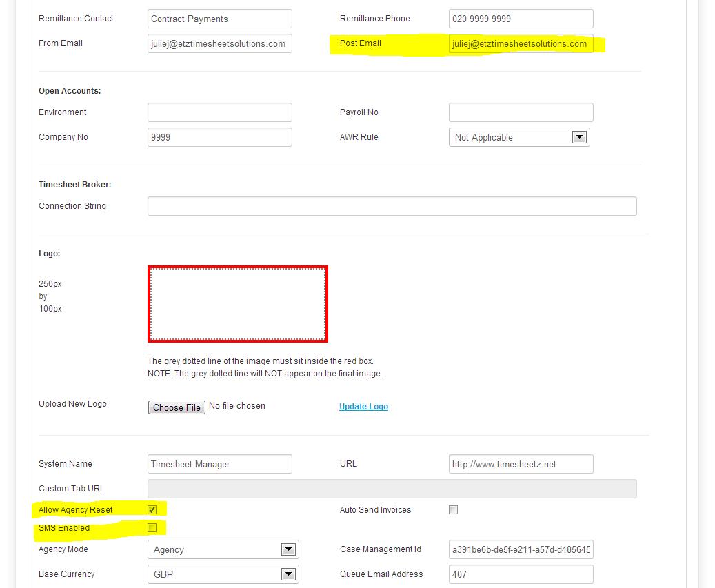Enable the SMS Enabled checkbox

[x=152, y=527]
